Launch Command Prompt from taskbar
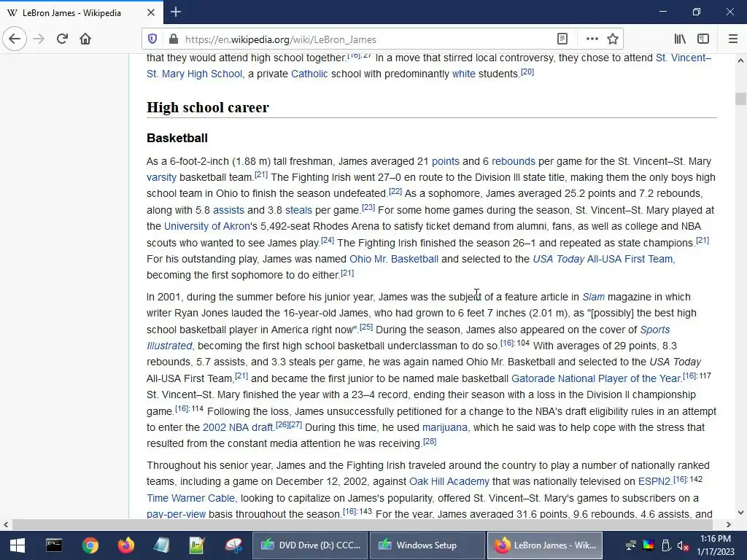Image resolution: width=747 pixels, height=560 pixels. point(54,545)
